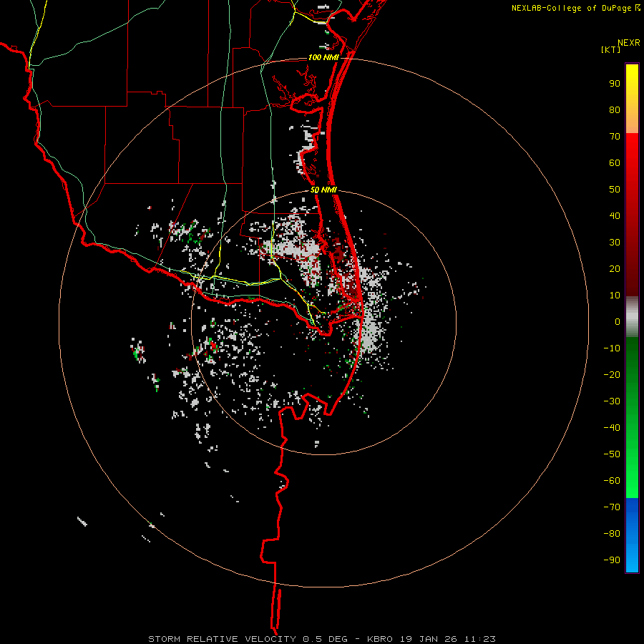Click the NEXLAB-College of DuPage watermark text
The image size is (644, 644).
(x=572, y=8)
